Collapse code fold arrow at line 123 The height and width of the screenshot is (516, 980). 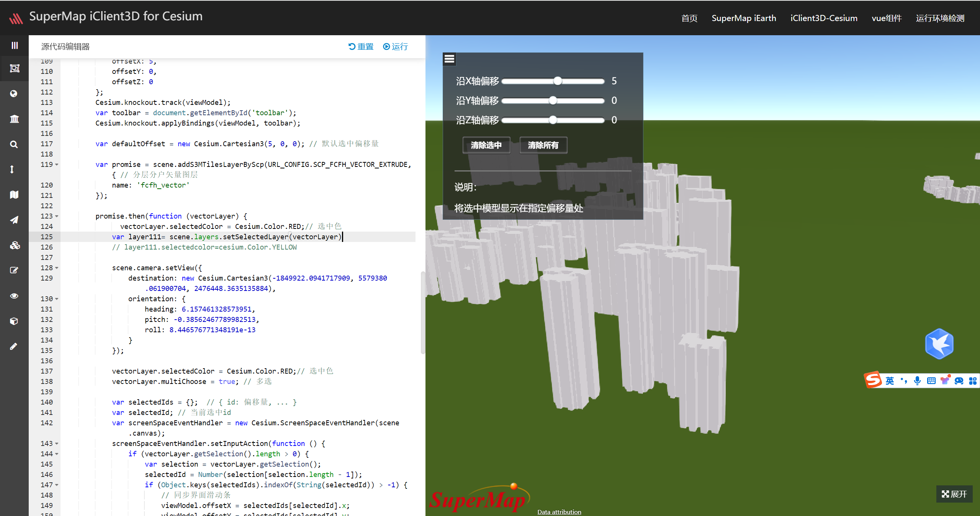pos(57,216)
